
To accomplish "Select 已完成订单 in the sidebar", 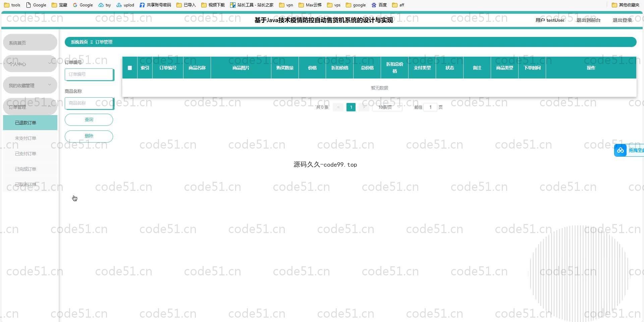I will [x=30, y=169].
